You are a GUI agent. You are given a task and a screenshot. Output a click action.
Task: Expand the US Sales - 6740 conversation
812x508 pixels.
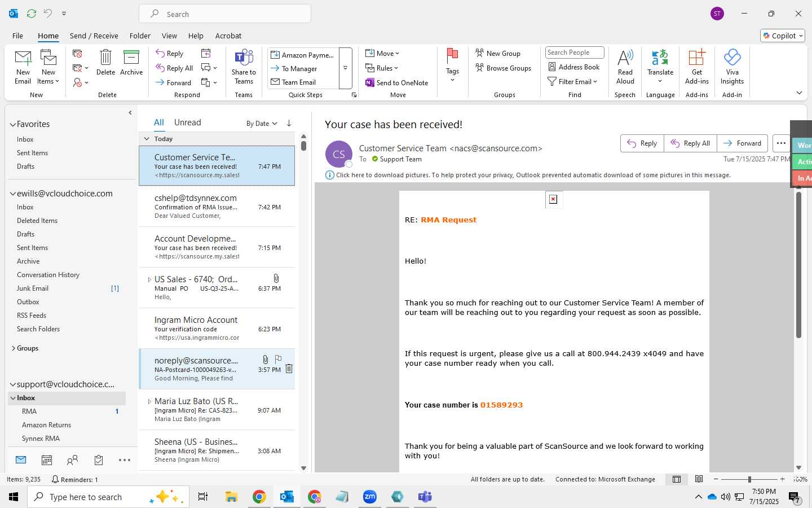(149, 279)
